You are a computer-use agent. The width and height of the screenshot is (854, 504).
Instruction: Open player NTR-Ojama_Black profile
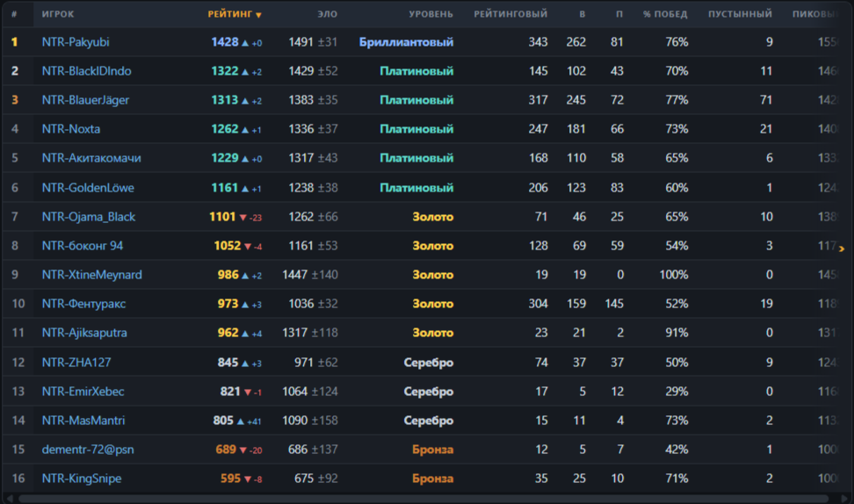pyautogui.click(x=88, y=217)
